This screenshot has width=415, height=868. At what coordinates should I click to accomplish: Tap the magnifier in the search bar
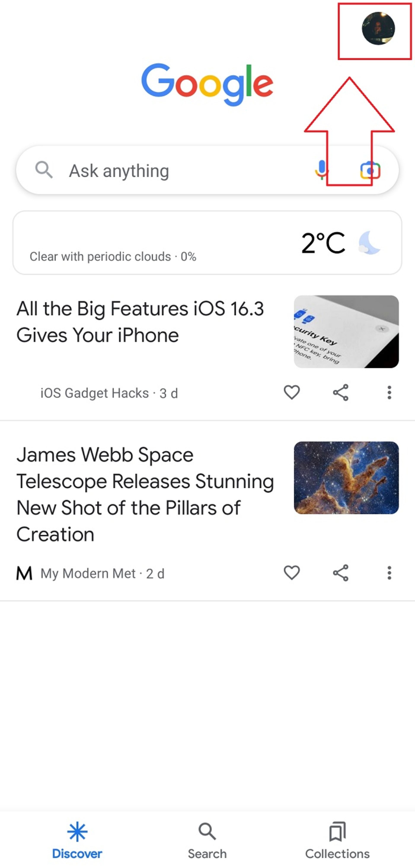coord(44,170)
